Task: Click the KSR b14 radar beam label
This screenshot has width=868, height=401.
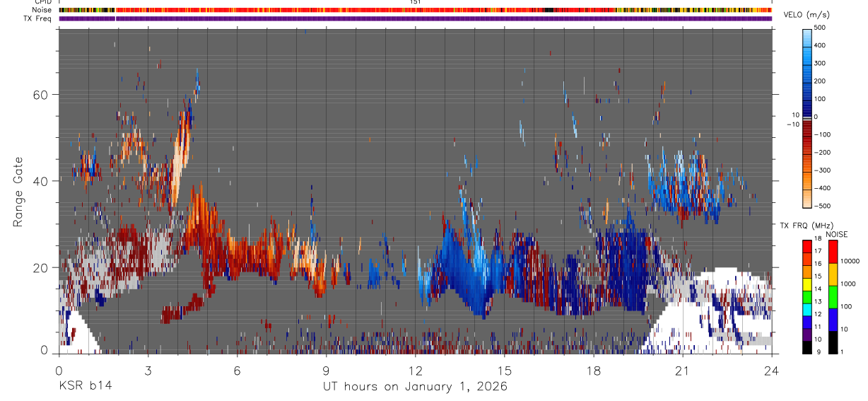Action: 84,386
